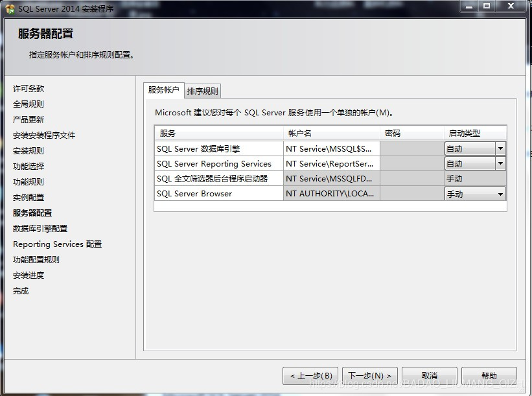Click account name for SQL Server Reporting Services
This screenshot has width=532, height=396.
coord(331,164)
